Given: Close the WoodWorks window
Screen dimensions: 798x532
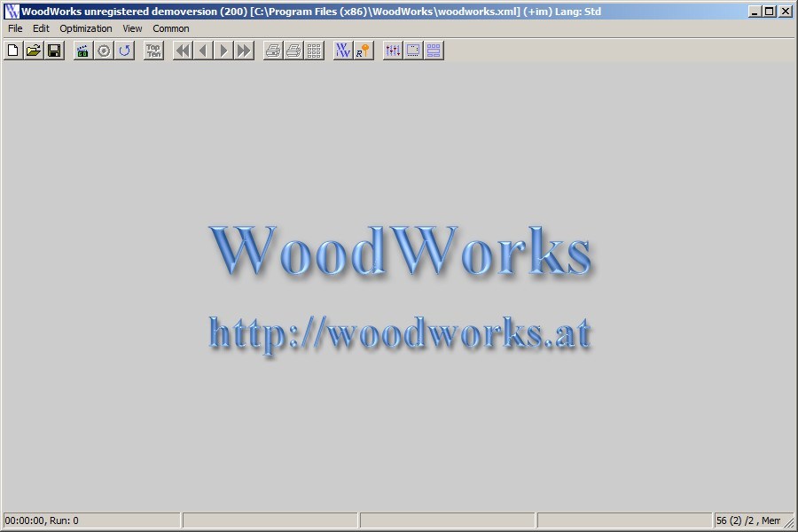Looking at the screenshot, I should coord(786,12).
